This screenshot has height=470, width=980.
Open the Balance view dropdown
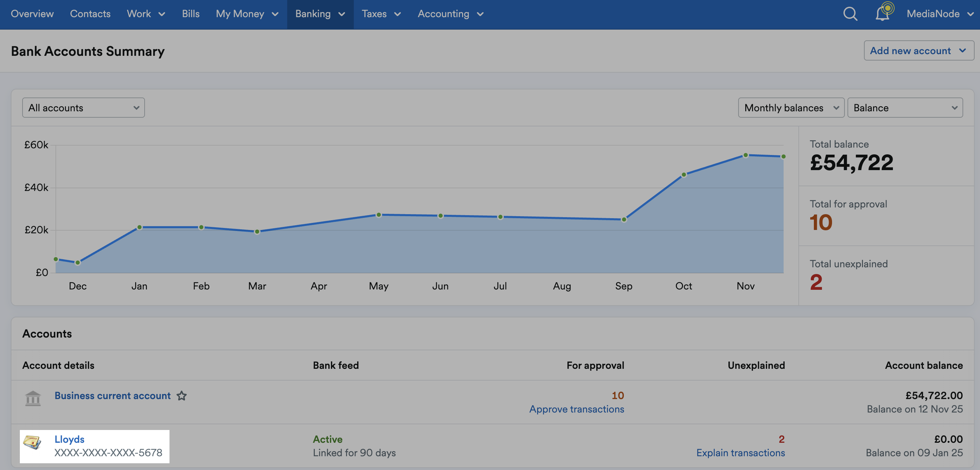[905, 108]
